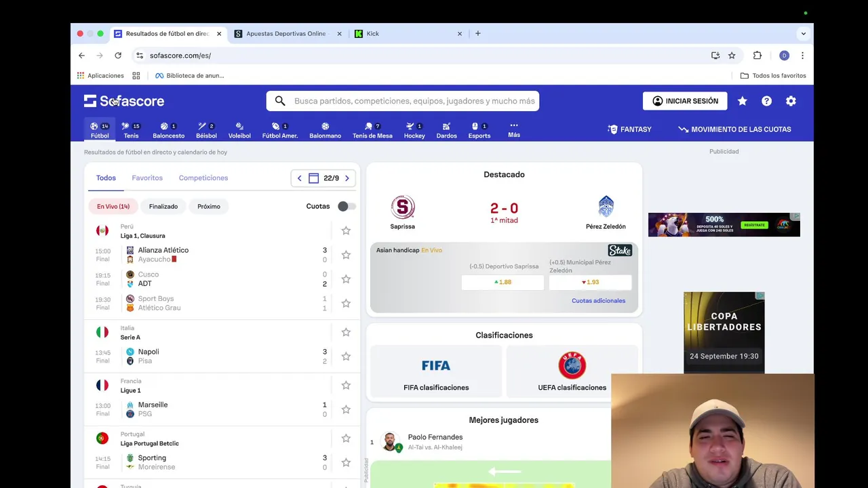Open UEFA clasificaciones card
This screenshot has height=488, width=868.
[572, 371]
